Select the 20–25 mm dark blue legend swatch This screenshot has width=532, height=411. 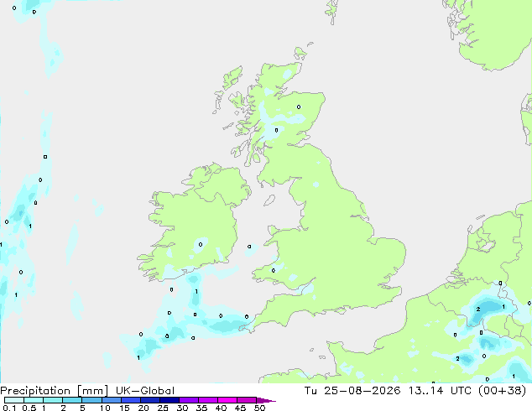click(x=150, y=400)
